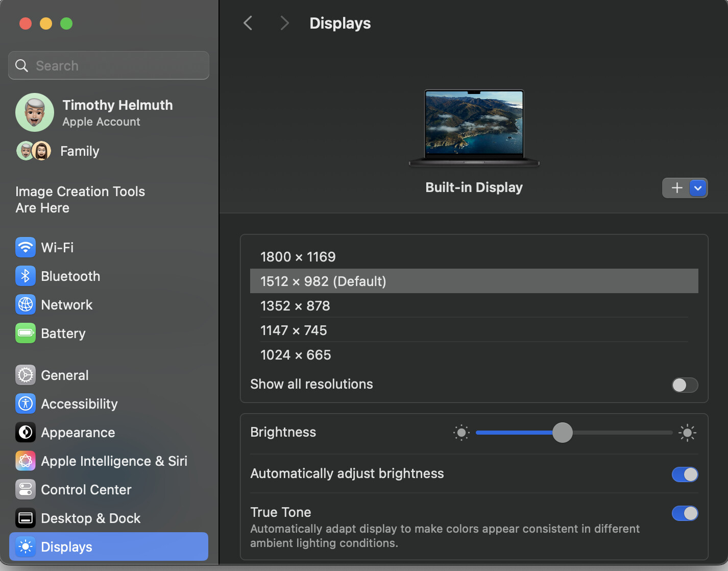
Task: Open the Wi-Fi settings icon
Action: pyautogui.click(x=26, y=248)
